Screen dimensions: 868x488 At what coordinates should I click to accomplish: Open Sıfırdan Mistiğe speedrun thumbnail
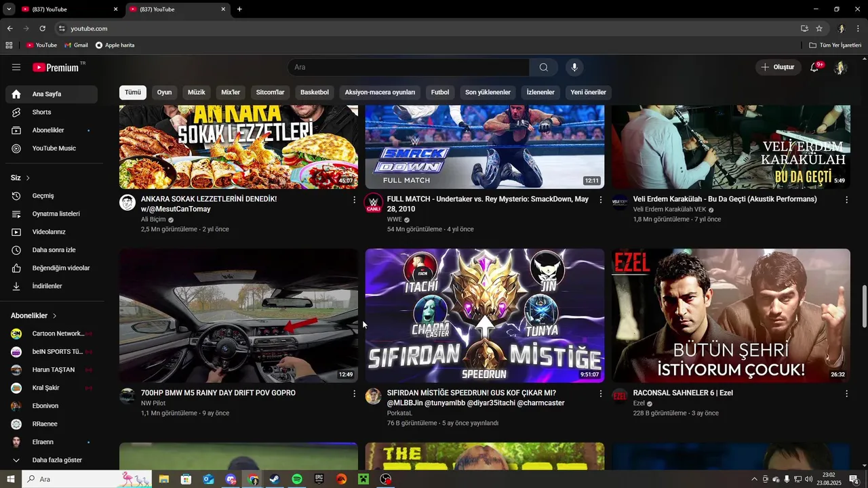pyautogui.click(x=485, y=316)
